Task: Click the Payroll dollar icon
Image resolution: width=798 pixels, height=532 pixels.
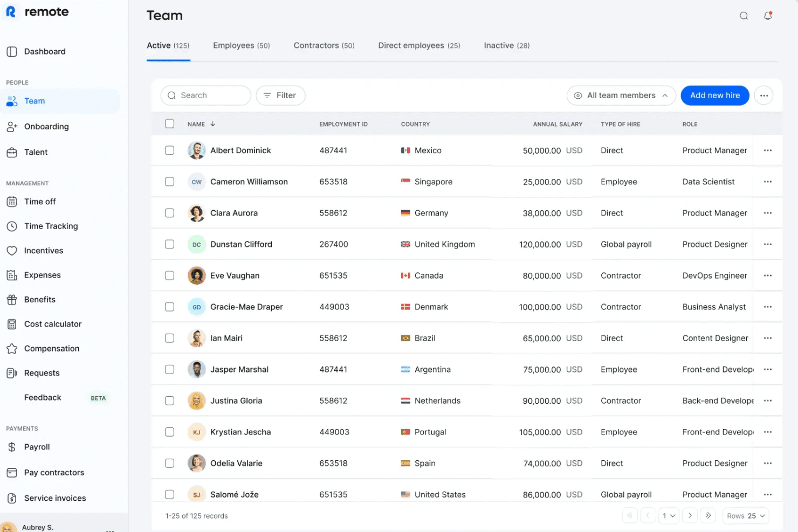Action: tap(12, 447)
